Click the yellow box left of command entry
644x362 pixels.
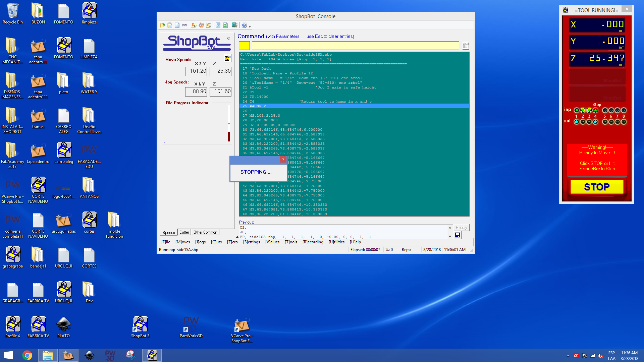(244, 46)
